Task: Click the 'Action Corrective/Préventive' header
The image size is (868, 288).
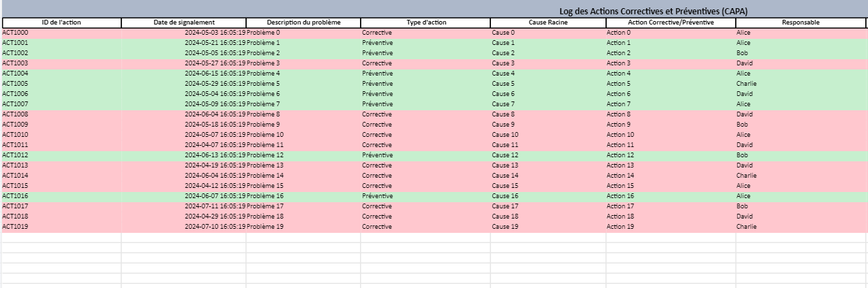Action: click(671, 22)
